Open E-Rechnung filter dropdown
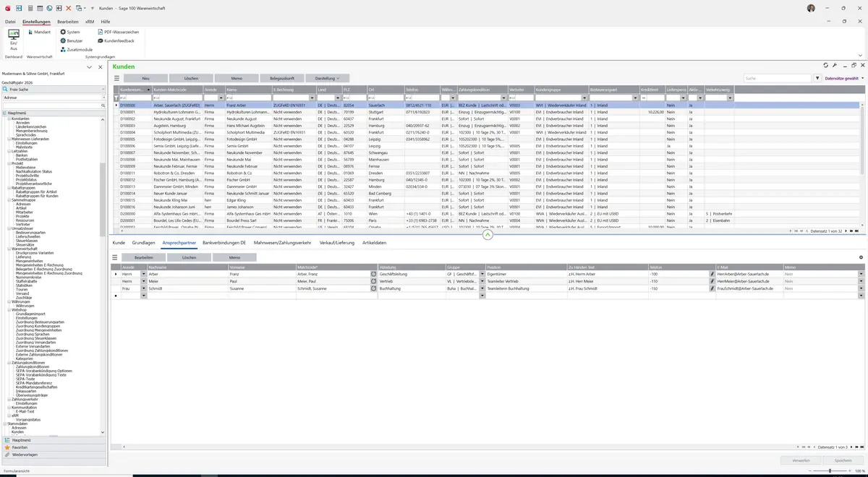868x477 pixels. (x=311, y=98)
